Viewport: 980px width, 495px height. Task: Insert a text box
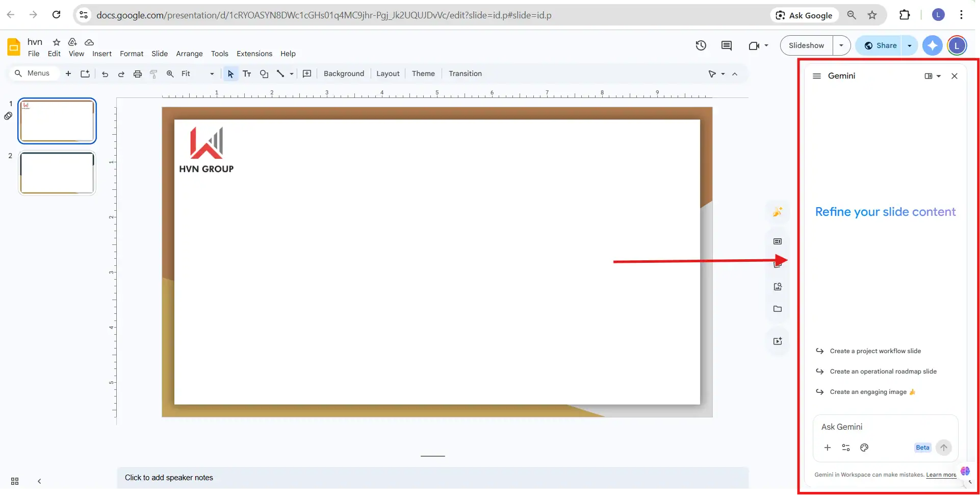click(247, 73)
